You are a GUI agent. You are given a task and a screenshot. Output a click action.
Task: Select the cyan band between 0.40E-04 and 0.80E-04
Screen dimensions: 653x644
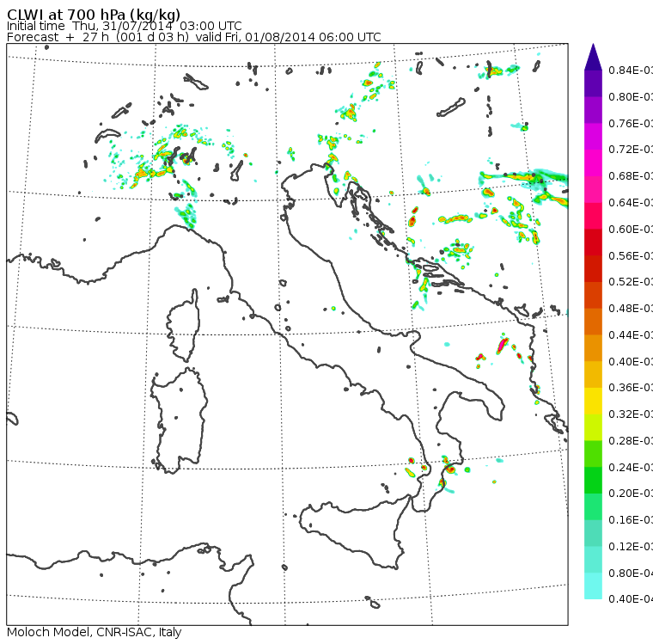(593, 586)
